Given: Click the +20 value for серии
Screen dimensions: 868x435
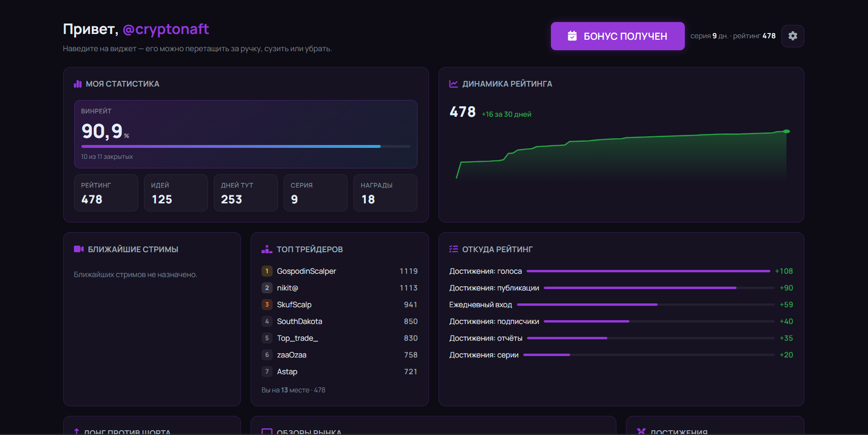Looking at the screenshot, I should [x=786, y=355].
